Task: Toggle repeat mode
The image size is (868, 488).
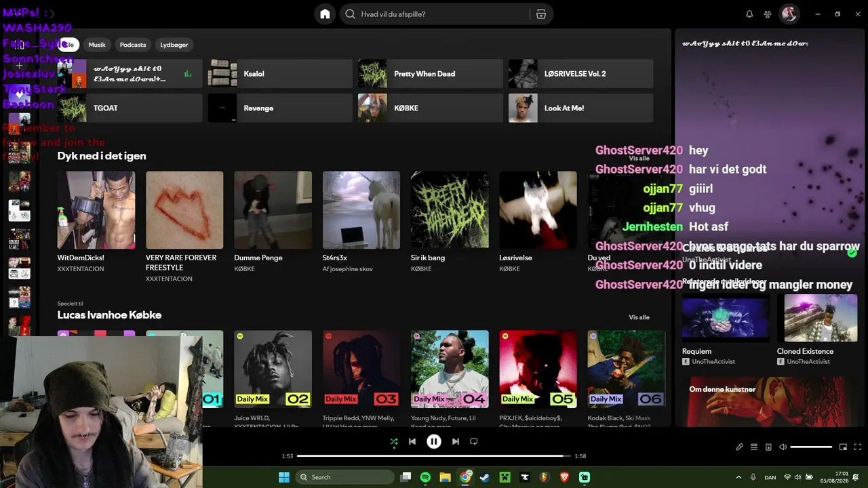Action: click(474, 441)
